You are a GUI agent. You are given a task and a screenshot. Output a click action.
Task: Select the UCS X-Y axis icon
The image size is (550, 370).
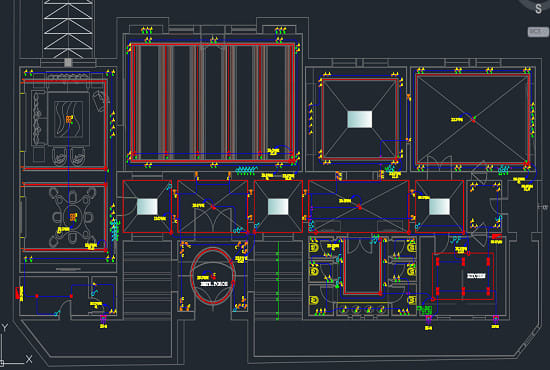pos(16,345)
